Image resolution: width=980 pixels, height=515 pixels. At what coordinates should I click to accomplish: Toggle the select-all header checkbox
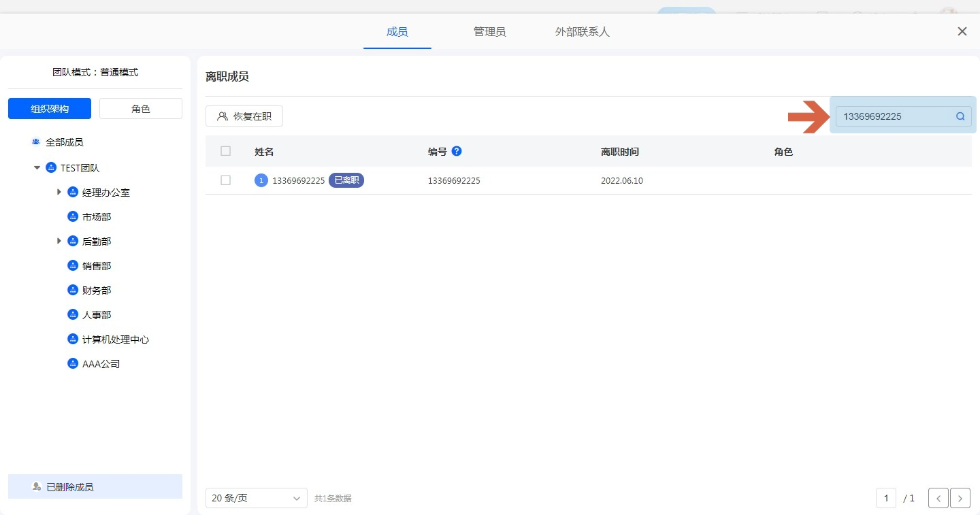pos(226,151)
